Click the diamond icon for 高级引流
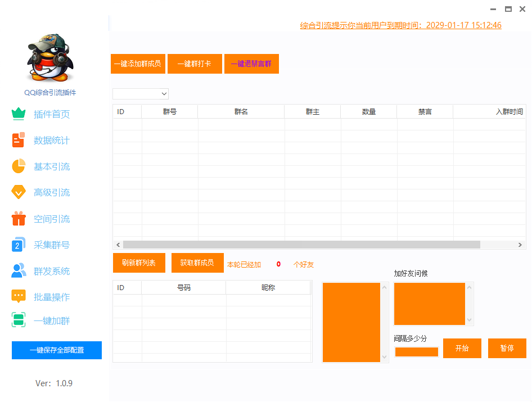 [19, 192]
